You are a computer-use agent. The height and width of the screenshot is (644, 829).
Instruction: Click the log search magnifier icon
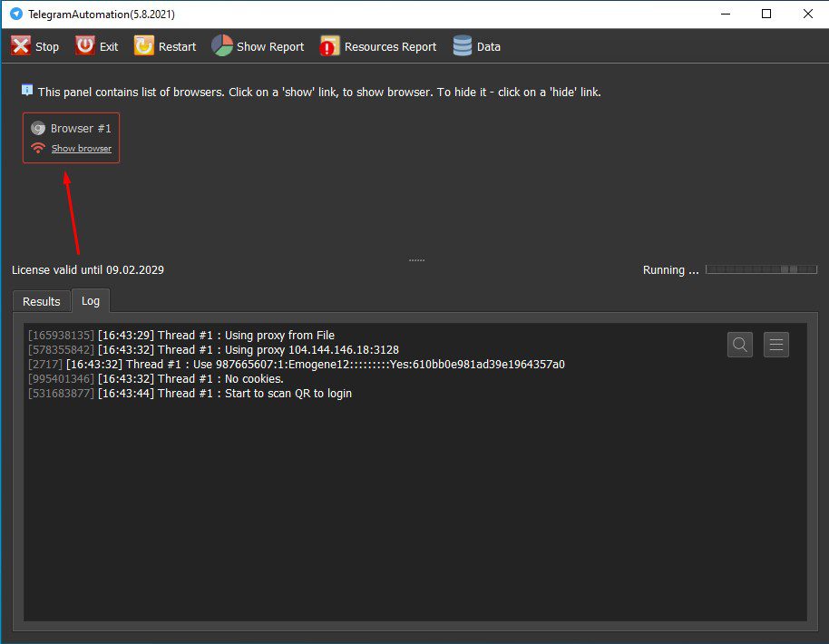point(739,345)
